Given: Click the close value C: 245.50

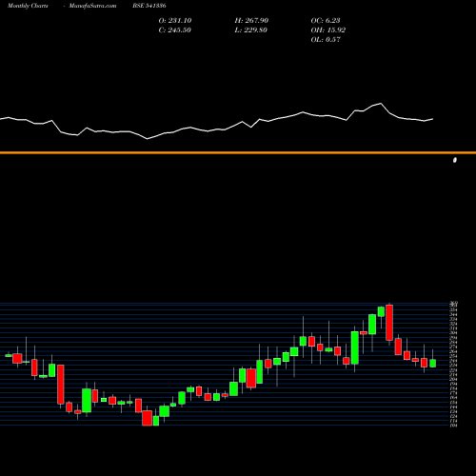Looking at the screenshot, I should point(175,30).
